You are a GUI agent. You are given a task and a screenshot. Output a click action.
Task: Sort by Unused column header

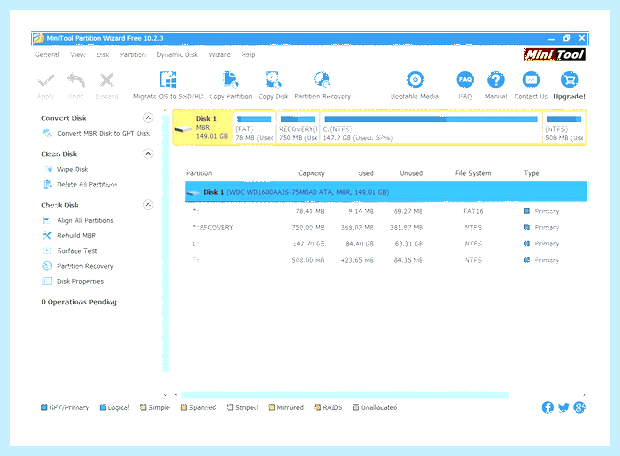pyautogui.click(x=411, y=173)
